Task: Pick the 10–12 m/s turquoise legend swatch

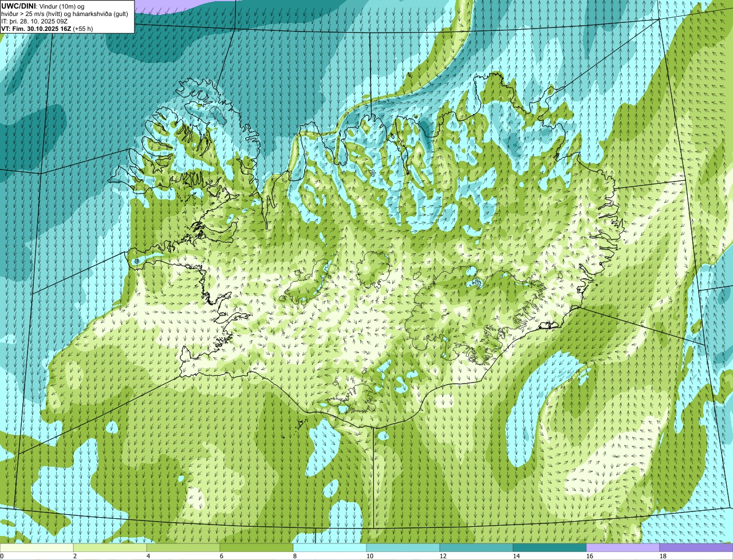Action: (x=403, y=548)
